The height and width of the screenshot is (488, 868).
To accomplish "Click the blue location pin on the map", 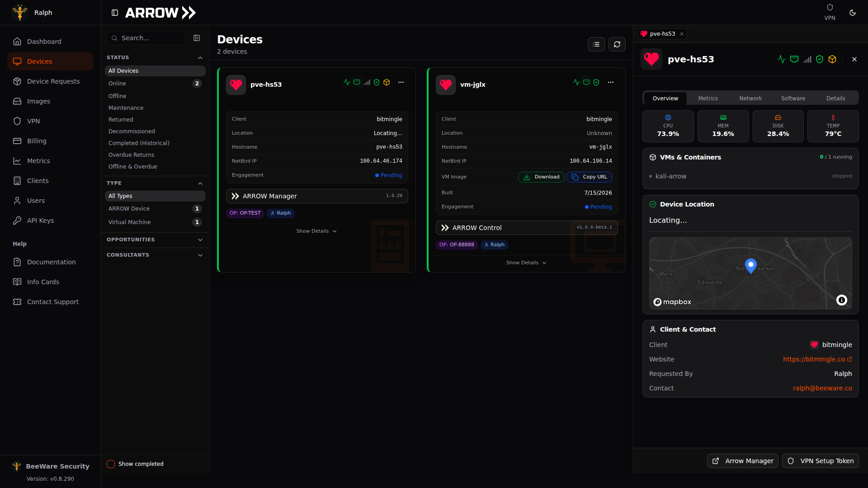I will 751,266.
